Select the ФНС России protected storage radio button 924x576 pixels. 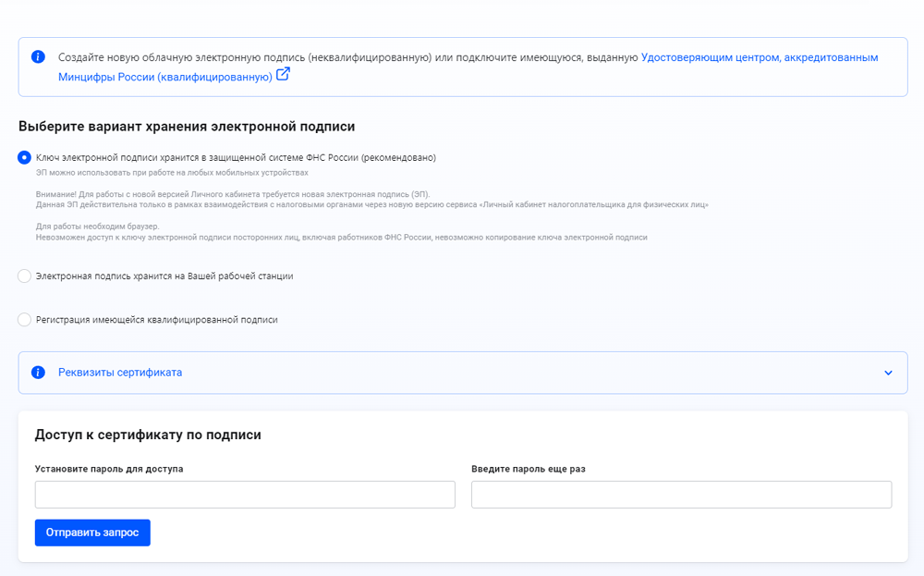(x=24, y=157)
